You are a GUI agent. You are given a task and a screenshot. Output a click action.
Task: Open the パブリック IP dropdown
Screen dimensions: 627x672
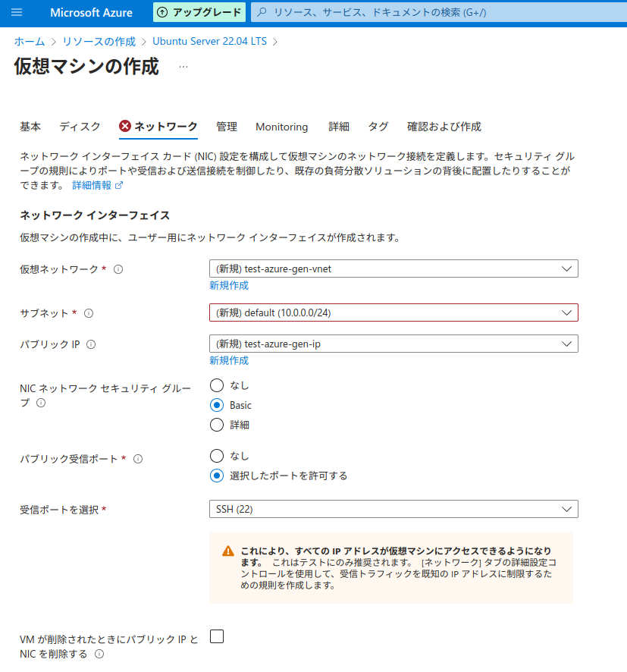click(393, 344)
